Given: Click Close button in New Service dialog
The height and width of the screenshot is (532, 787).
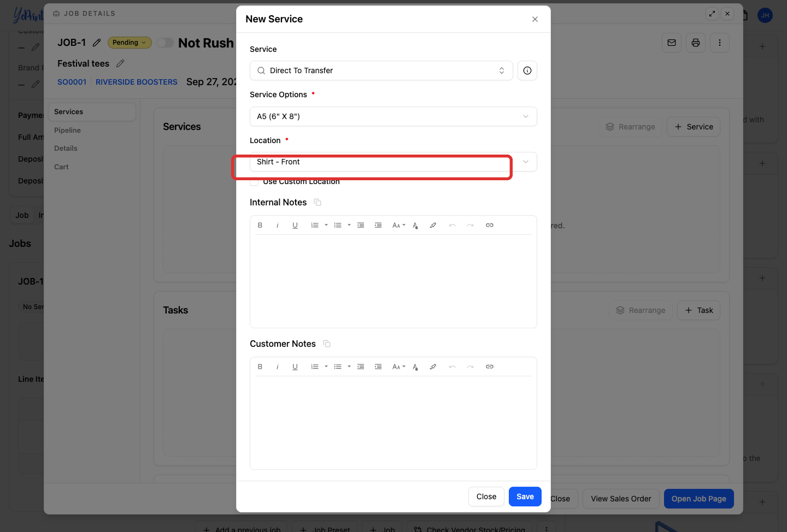Looking at the screenshot, I should click(486, 496).
